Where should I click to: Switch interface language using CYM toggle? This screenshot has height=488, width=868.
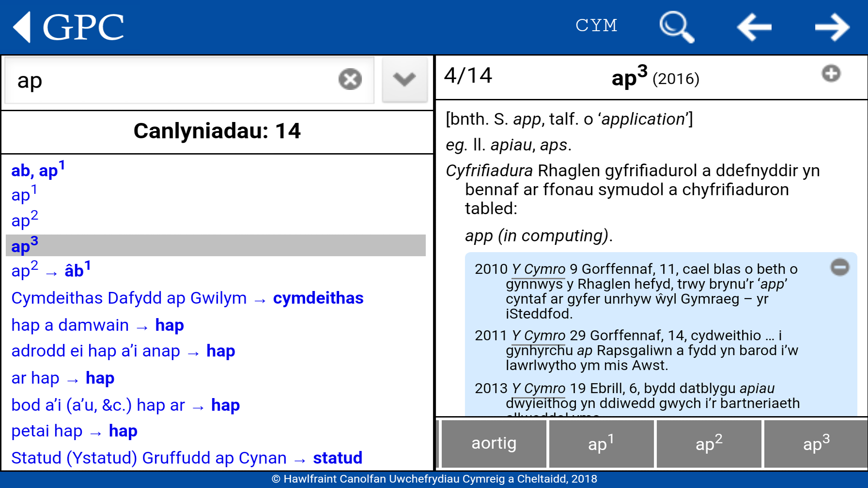pyautogui.click(x=597, y=25)
